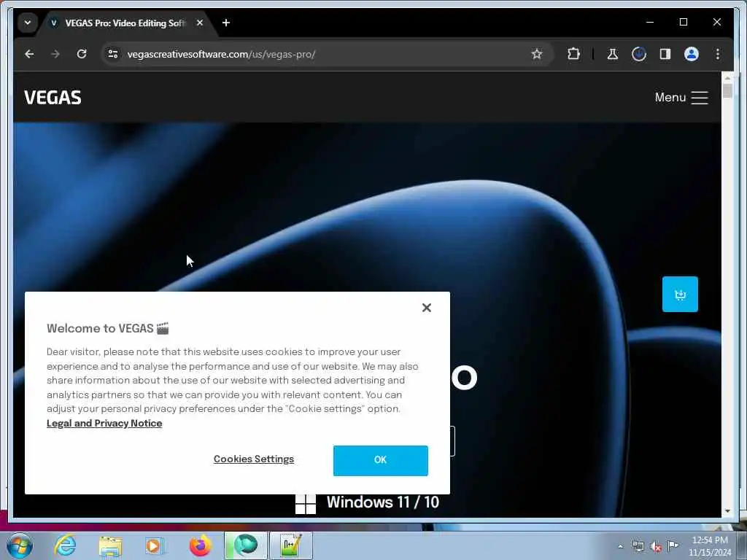Reload the VEGAS Pro page
Screen dimensions: 747x560
point(82,54)
